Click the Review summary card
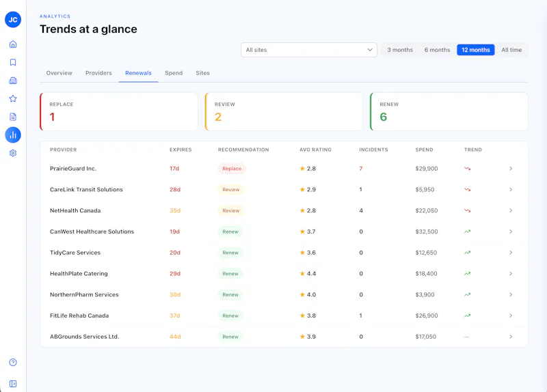547x392 pixels. tap(284, 111)
